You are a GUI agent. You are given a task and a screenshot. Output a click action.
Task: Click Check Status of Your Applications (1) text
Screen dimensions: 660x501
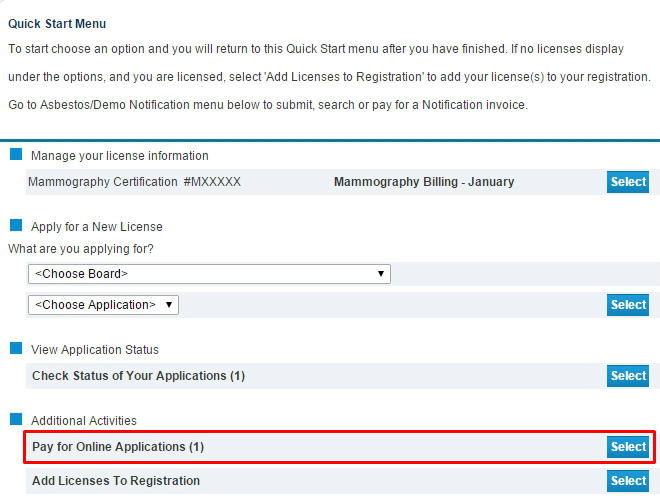click(x=138, y=376)
